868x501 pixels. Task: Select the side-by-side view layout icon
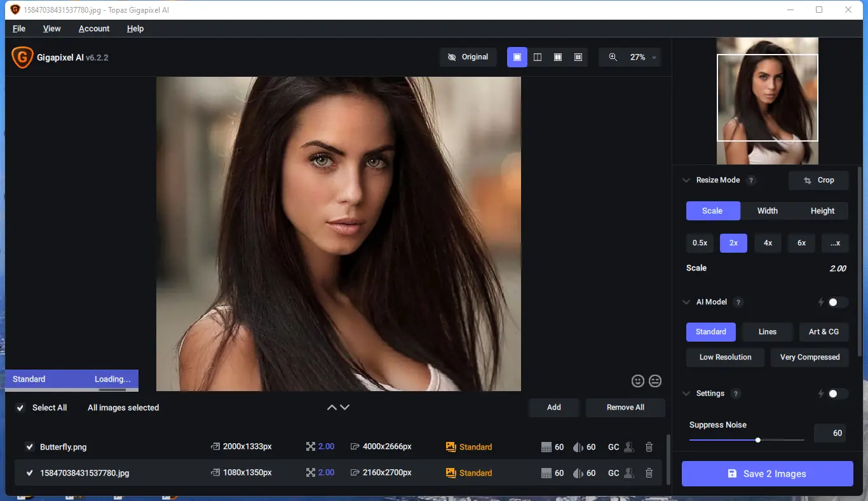click(x=558, y=57)
